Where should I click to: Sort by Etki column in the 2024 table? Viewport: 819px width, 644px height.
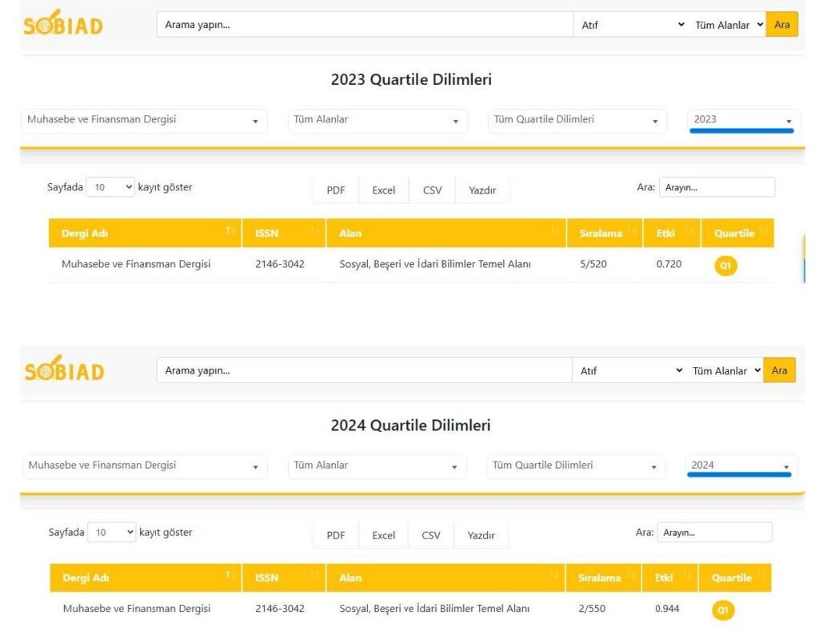669,578
